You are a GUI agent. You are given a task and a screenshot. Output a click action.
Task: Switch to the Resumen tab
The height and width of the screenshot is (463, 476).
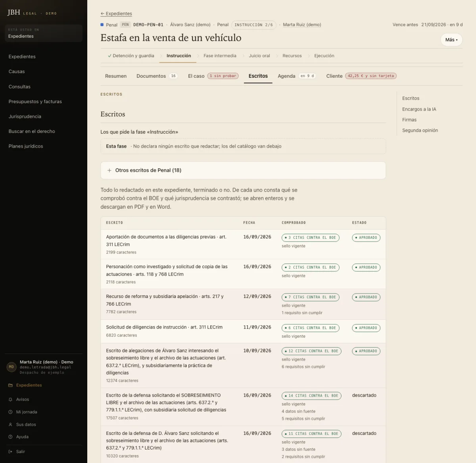[x=116, y=76]
